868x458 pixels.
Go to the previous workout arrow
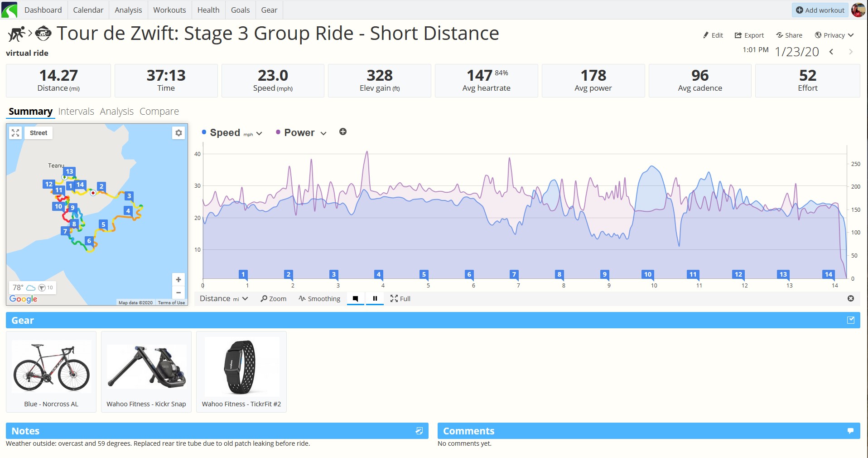click(831, 52)
